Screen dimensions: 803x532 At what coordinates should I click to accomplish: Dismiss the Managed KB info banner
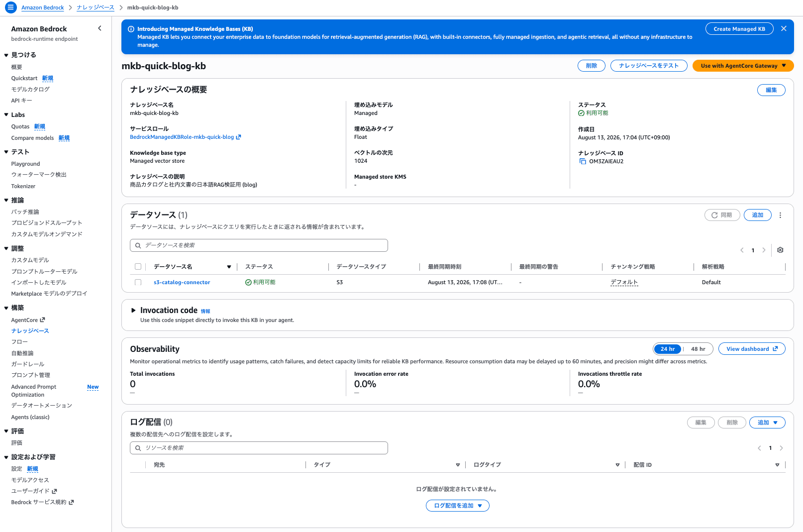784,28
